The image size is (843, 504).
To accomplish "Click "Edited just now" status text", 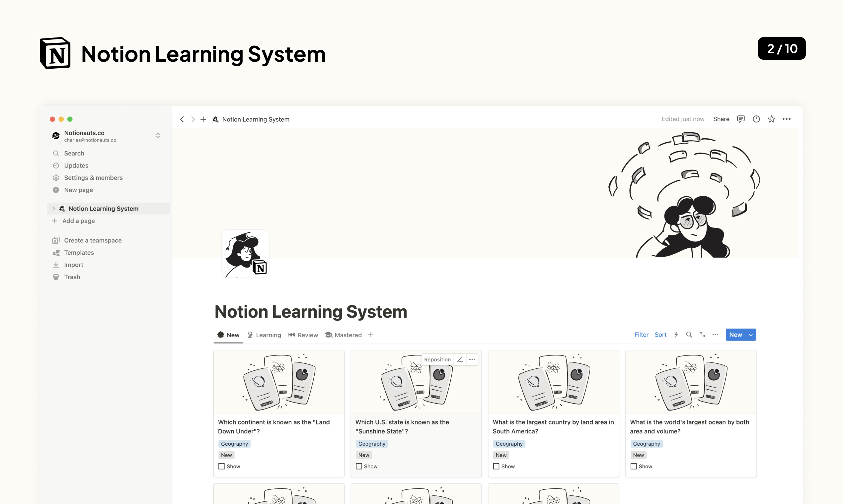I will pyautogui.click(x=683, y=119).
